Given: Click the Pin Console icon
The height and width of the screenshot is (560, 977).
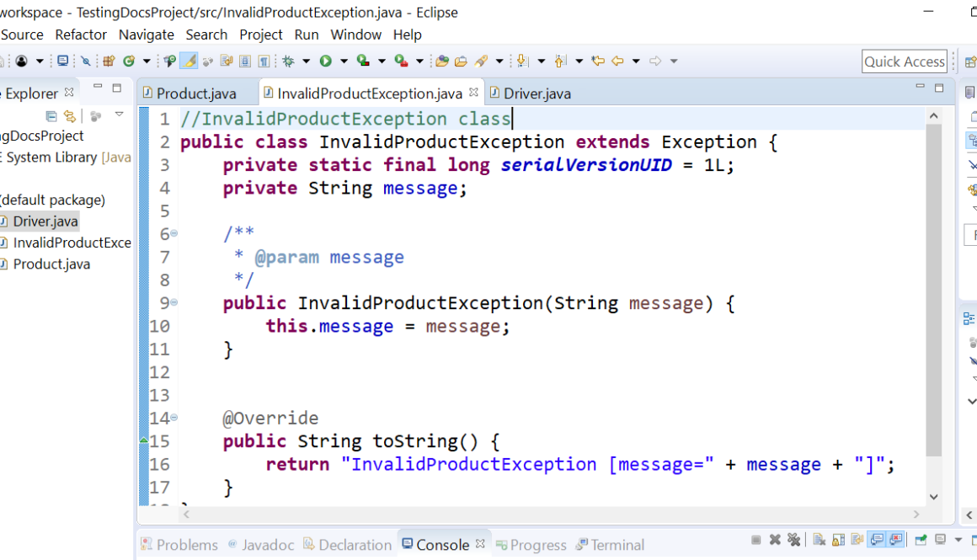Looking at the screenshot, I should [920, 540].
